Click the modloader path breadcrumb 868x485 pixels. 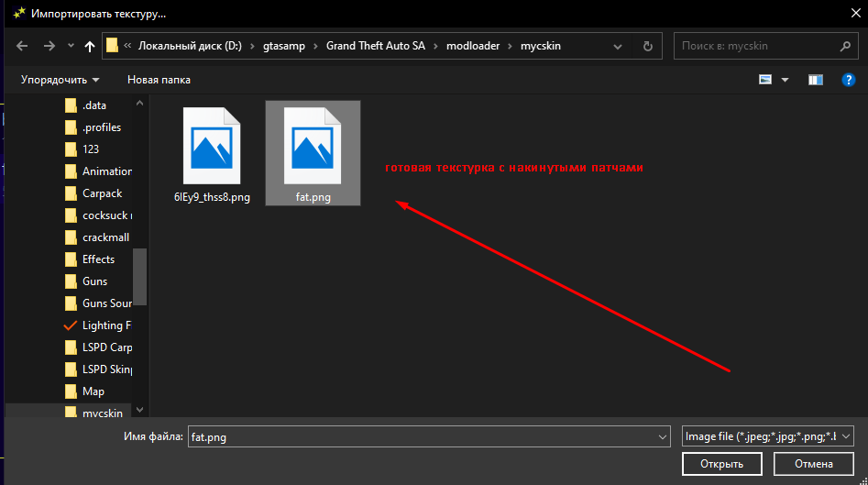point(474,46)
